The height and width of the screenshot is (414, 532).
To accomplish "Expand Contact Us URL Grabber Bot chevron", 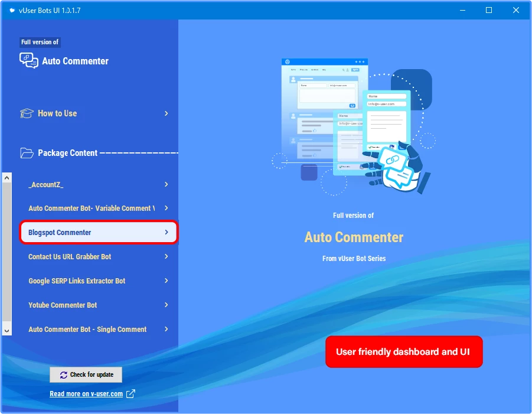I will [167, 256].
